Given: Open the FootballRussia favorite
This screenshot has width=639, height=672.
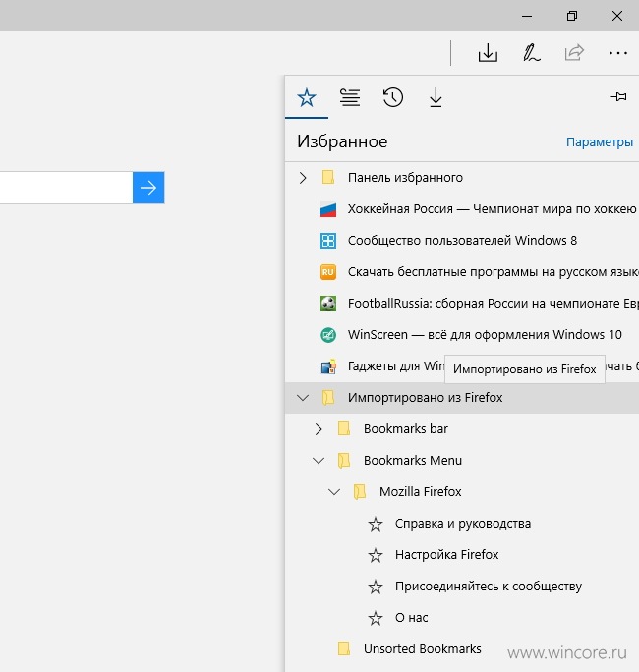Looking at the screenshot, I should (494, 304).
